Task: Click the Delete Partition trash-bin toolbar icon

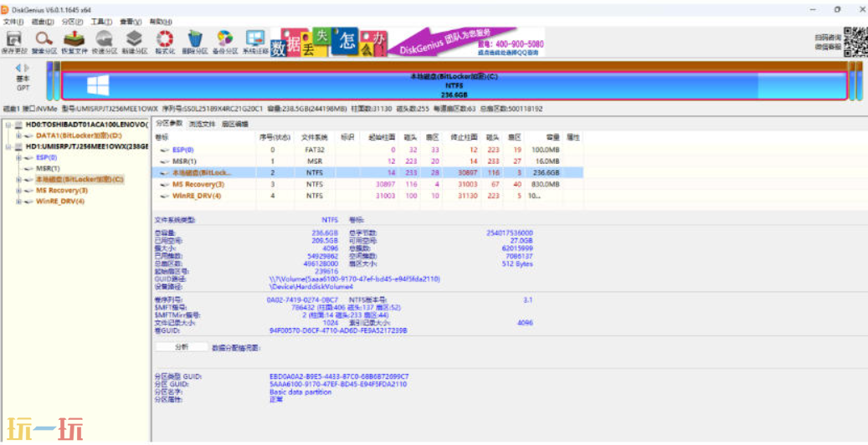Action: pyautogui.click(x=194, y=42)
